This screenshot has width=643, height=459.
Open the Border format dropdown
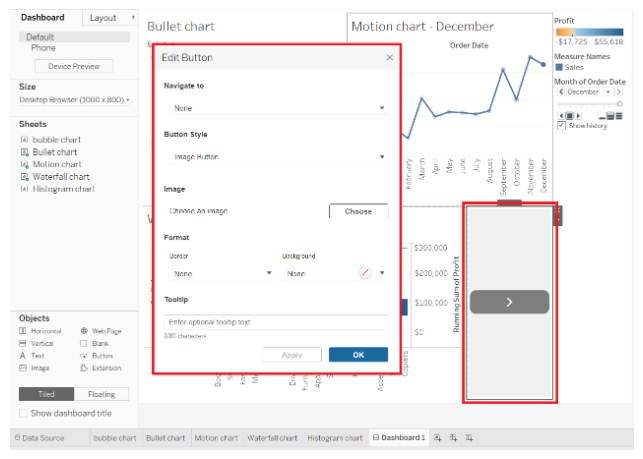point(219,273)
